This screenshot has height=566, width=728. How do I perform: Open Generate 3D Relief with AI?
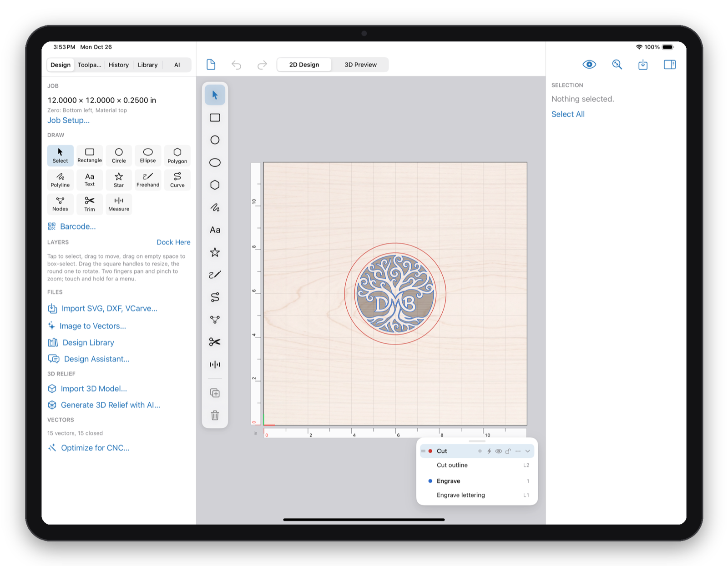pyautogui.click(x=104, y=405)
